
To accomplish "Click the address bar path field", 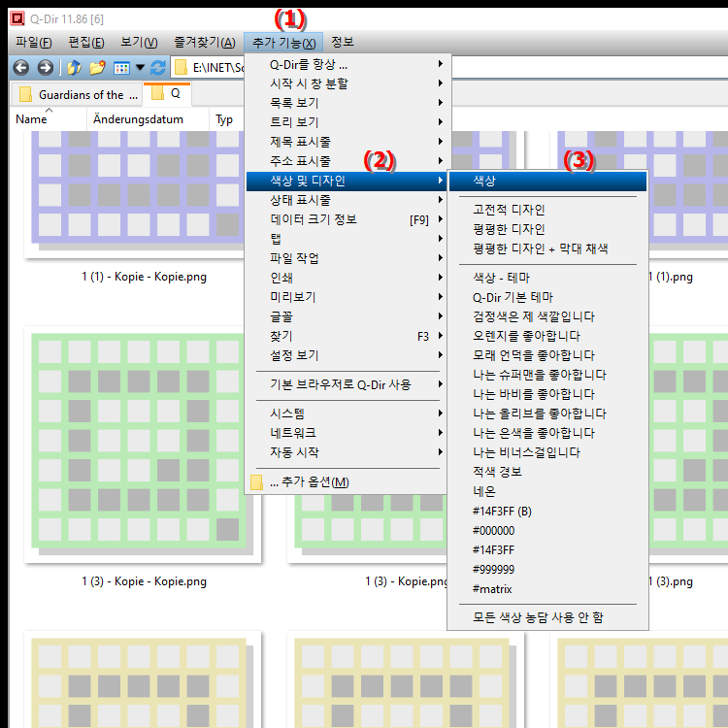I will [209, 68].
